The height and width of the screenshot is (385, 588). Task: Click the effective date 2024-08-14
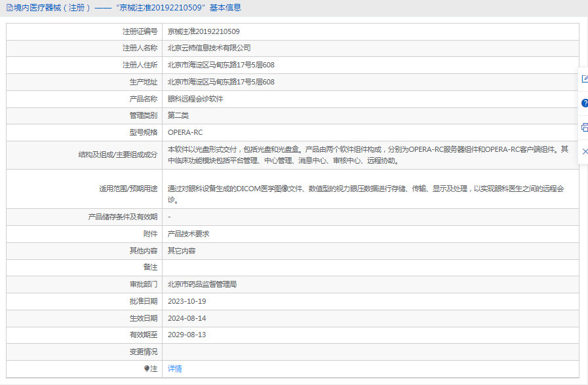[187, 318]
